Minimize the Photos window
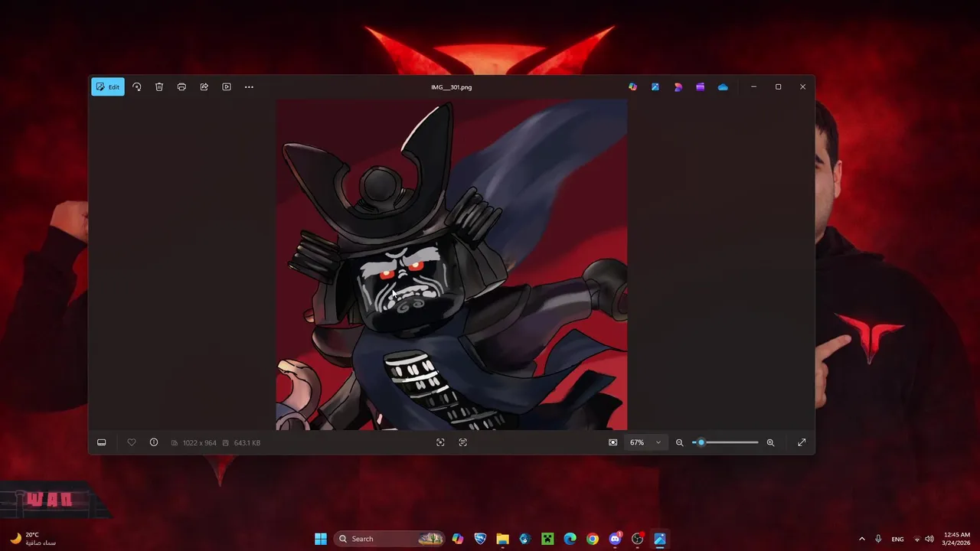The height and width of the screenshot is (551, 980). (753, 87)
